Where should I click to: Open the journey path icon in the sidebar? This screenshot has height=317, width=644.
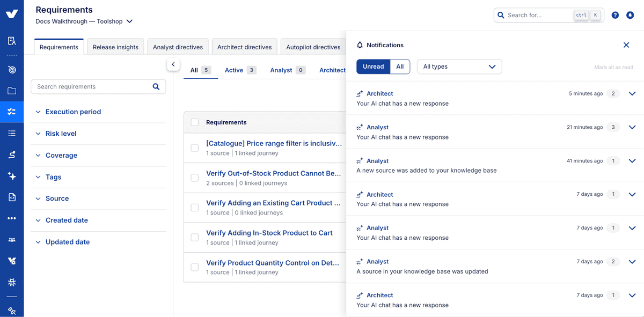12,154
